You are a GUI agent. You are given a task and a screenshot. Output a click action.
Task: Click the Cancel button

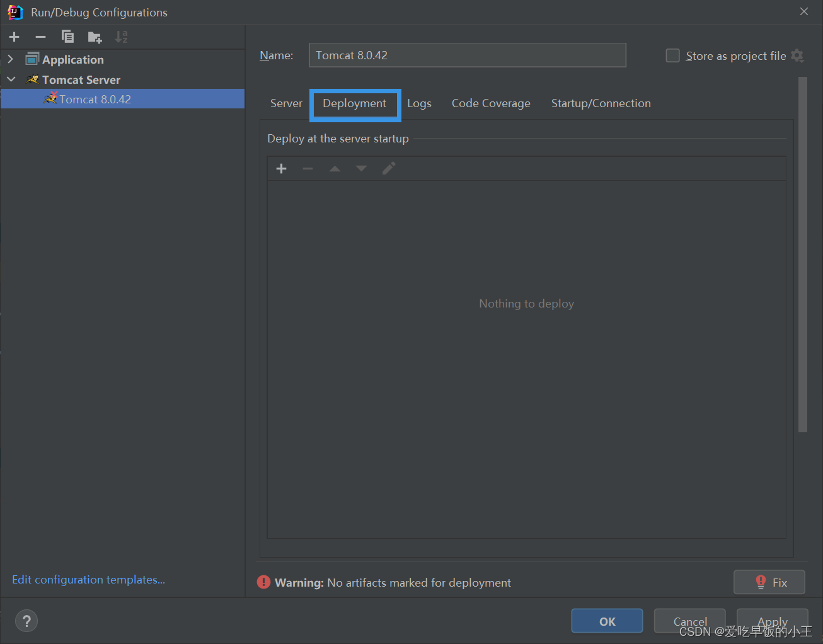pyautogui.click(x=690, y=621)
